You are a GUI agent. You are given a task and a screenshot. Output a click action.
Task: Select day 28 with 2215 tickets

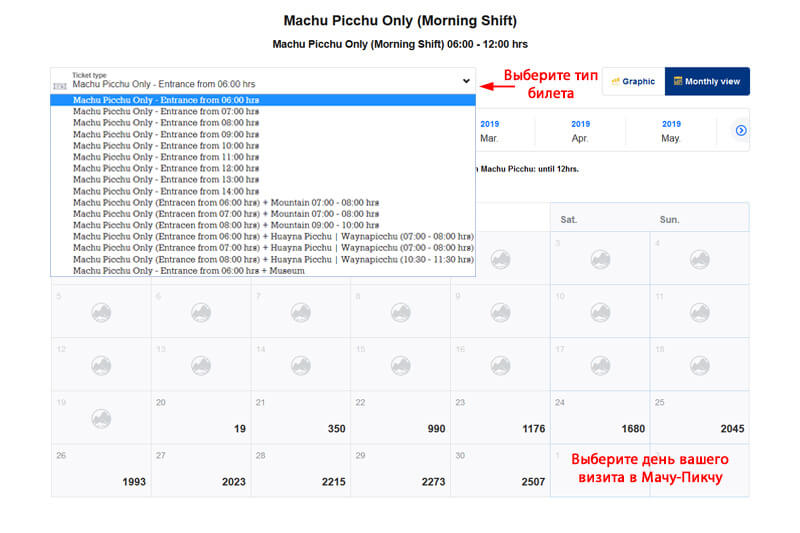(x=301, y=470)
